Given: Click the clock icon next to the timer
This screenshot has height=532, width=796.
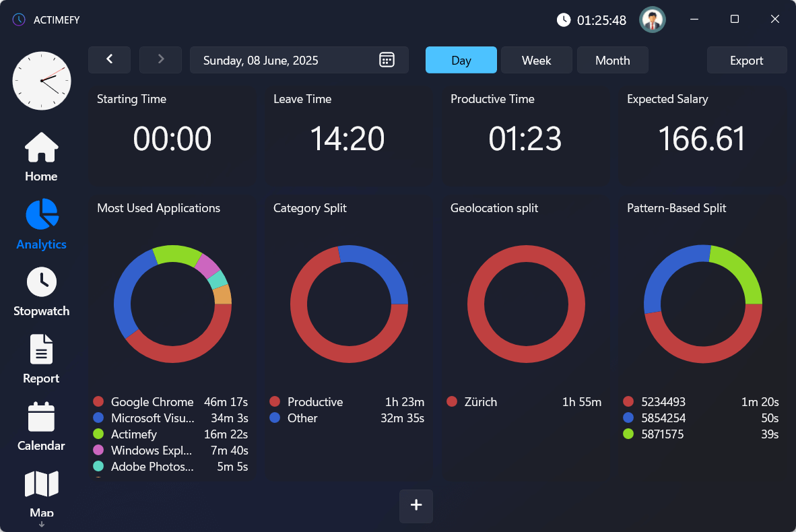Looking at the screenshot, I should (564, 20).
